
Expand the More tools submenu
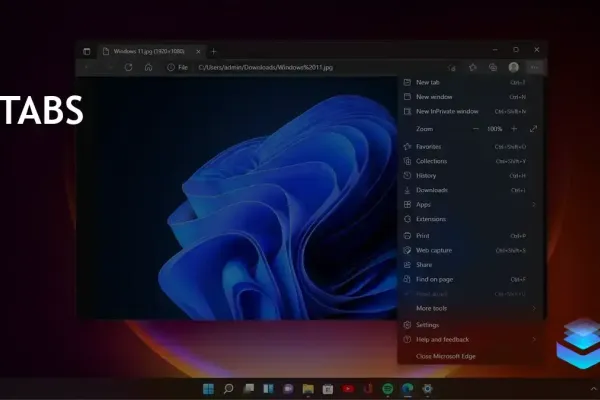pos(470,309)
